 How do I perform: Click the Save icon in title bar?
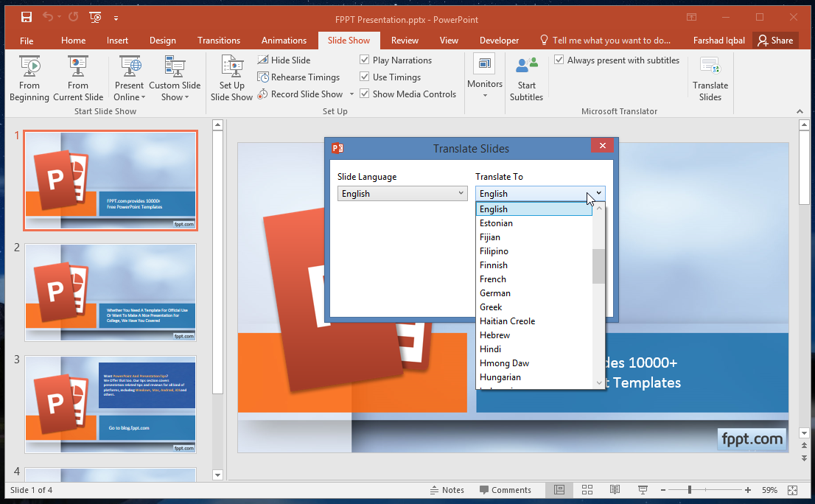pyautogui.click(x=27, y=17)
